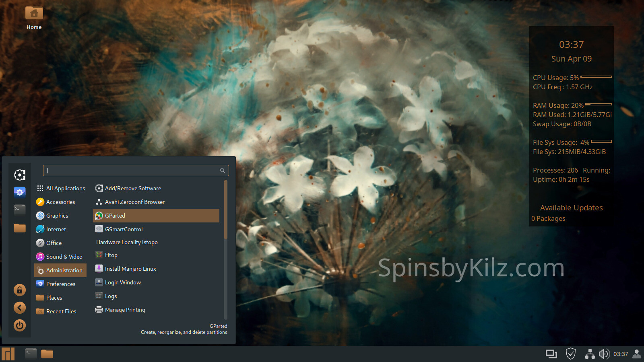Image resolution: width=644 pixels, height=362 pixels.
Task: Click the Manjaro menu button in taskbar
Action: point(8,354)
